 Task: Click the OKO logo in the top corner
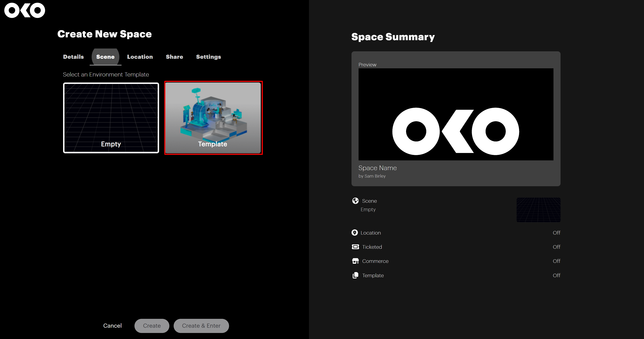tap(25, 10)
